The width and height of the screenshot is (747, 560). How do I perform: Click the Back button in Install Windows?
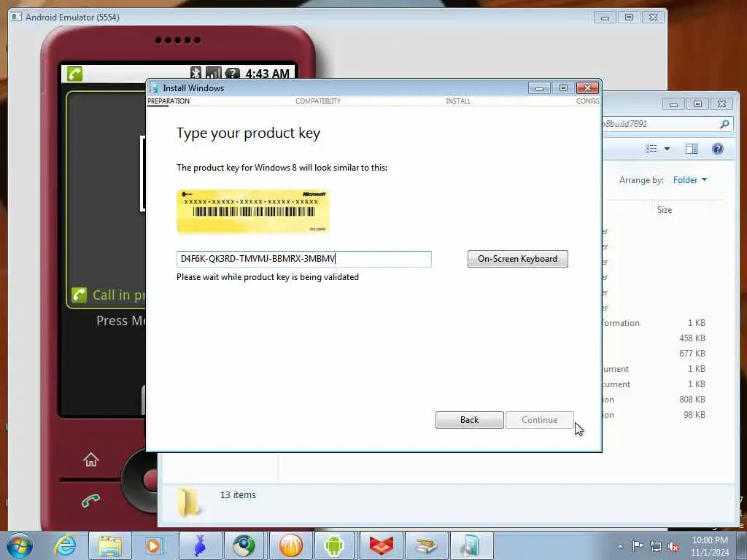click(469, 419)
